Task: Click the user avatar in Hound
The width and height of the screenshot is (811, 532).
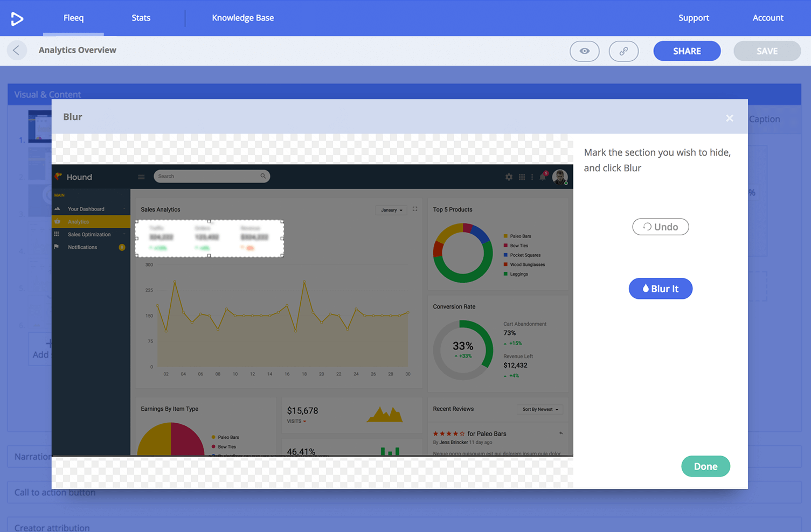Action: click(560, 177)
